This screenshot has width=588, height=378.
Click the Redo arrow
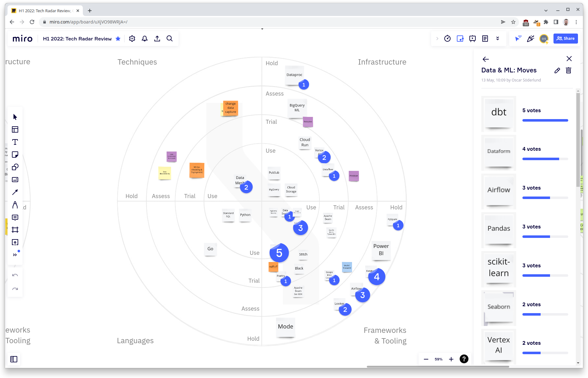point(15,289)
